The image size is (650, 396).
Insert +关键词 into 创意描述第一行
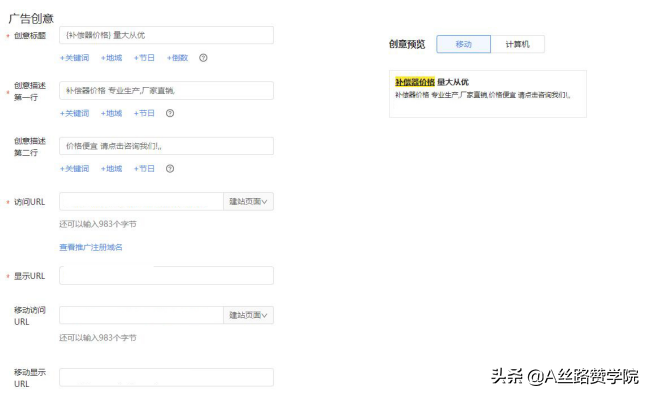click(75, 113)
